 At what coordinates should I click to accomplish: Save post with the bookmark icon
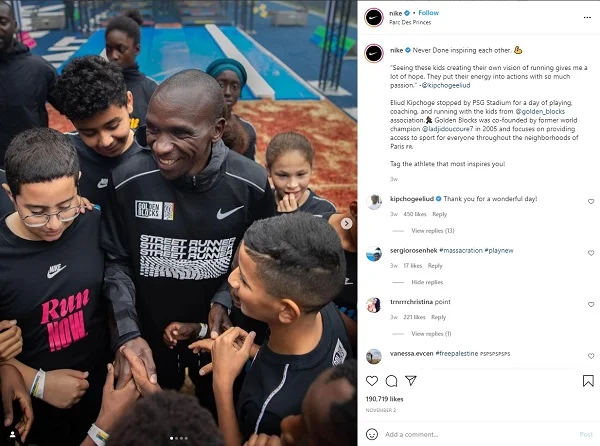click(588, 381)
